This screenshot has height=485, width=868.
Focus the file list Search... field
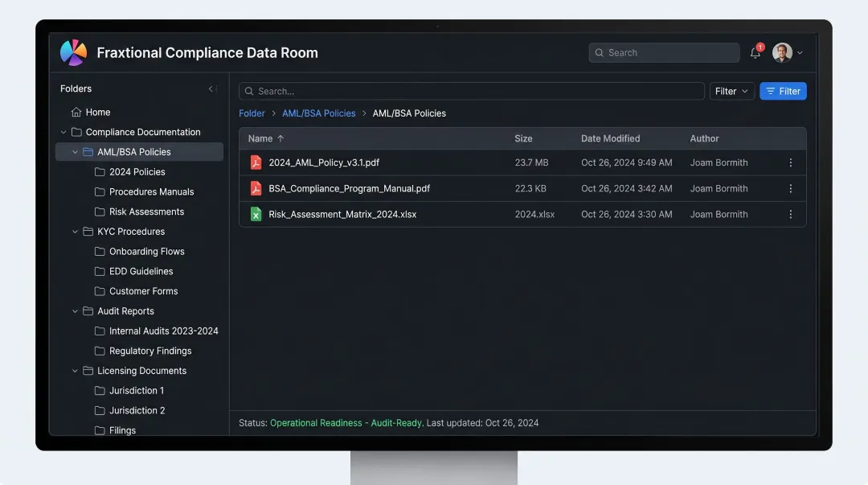472,91
